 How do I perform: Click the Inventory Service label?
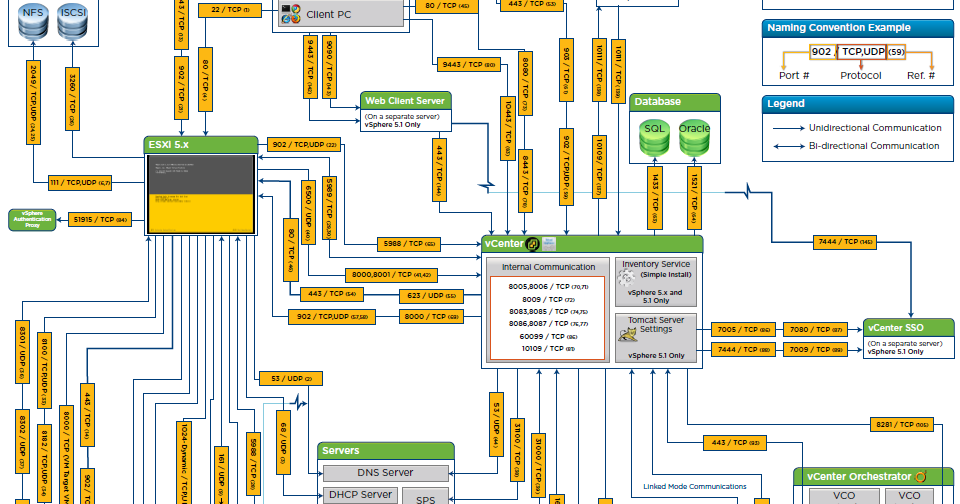(x=656, y=264)
